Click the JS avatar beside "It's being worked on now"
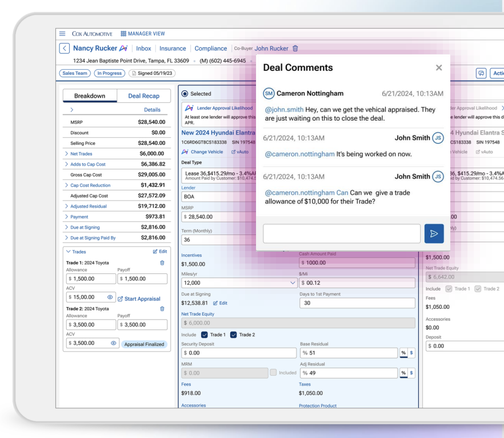504x438 pixels. point(438,138)
